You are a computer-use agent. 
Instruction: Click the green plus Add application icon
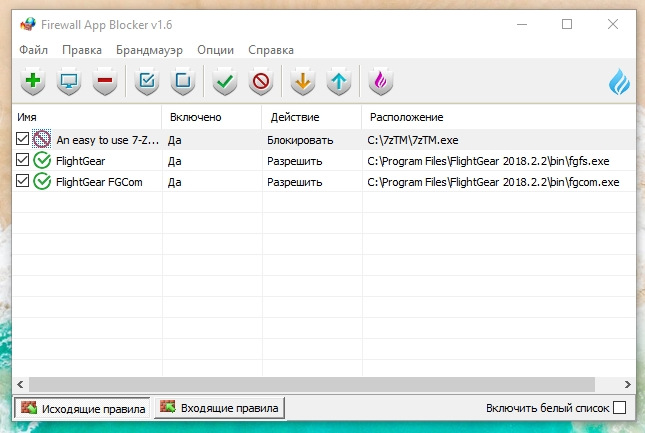[33, 81]
